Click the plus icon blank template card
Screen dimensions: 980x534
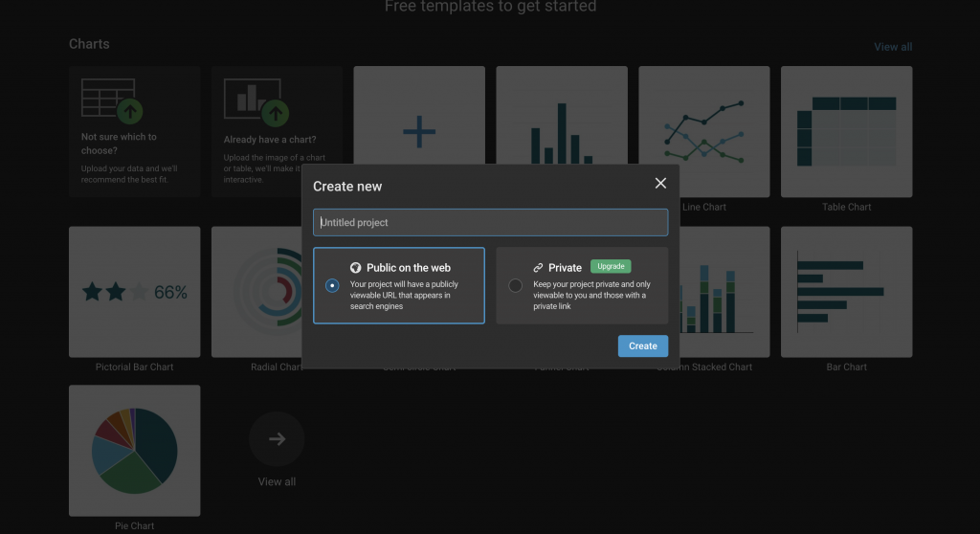point(419,116)
